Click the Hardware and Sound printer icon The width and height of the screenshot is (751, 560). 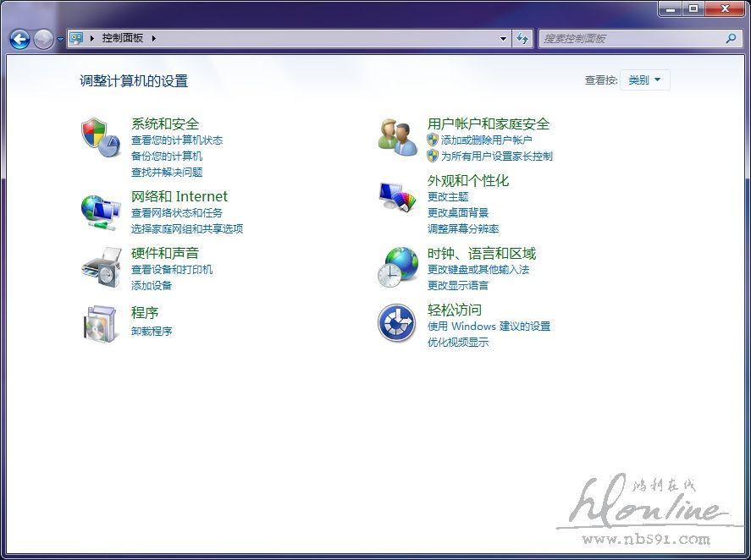click(101, 267)
